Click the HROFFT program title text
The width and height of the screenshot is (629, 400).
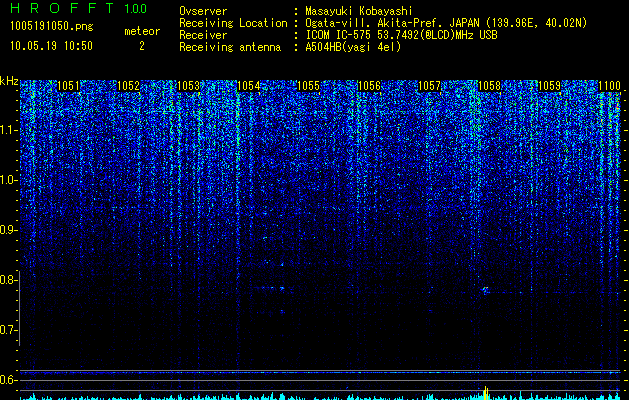pyautogui.click(x=62, y=8)
